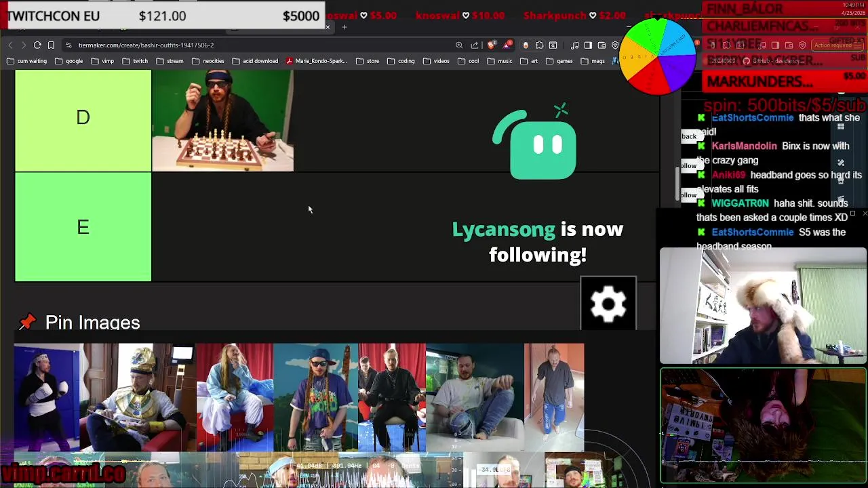Open the neocities bookmark folder
Image resolution: width=868 pixels, height=488 pixels.
[x=208, y=61]
